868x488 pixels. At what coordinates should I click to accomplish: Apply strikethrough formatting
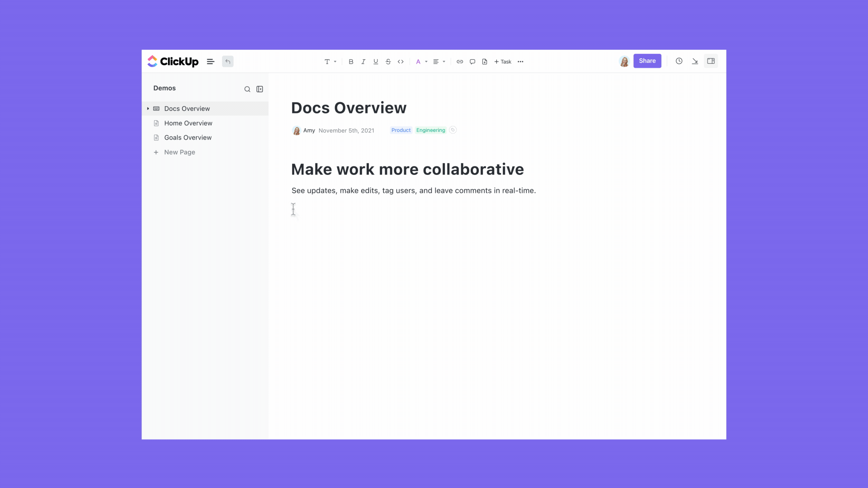(x=388, y=61)
